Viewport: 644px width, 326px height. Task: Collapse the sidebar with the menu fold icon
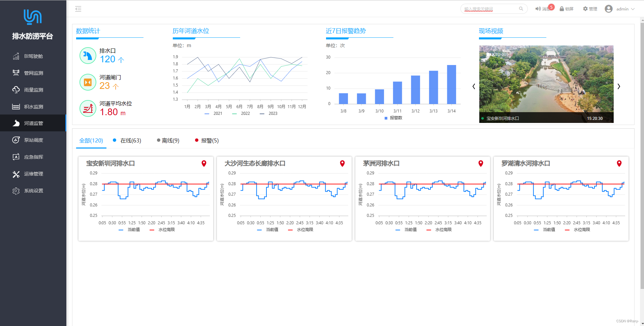click(78, 9)
